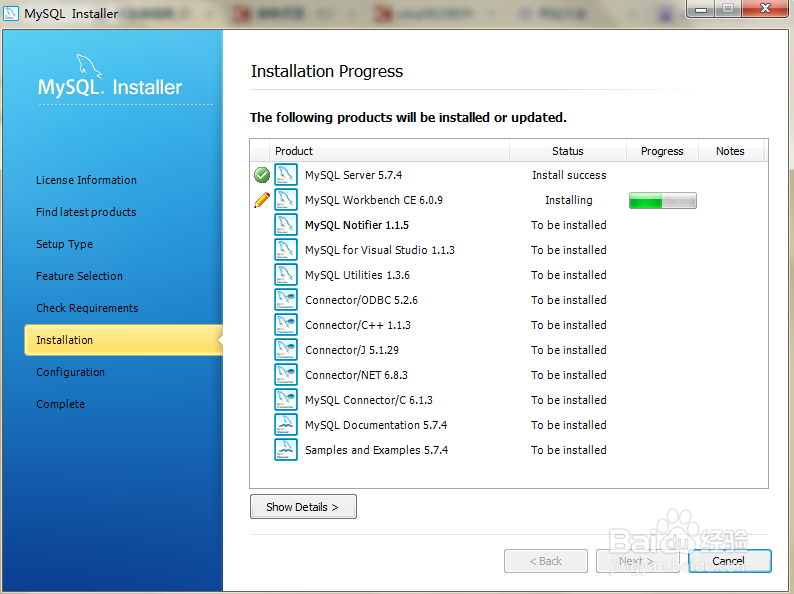Select Find latest products step
The image size is (794, 594).
pyautogui.click(x=86, y=212)
